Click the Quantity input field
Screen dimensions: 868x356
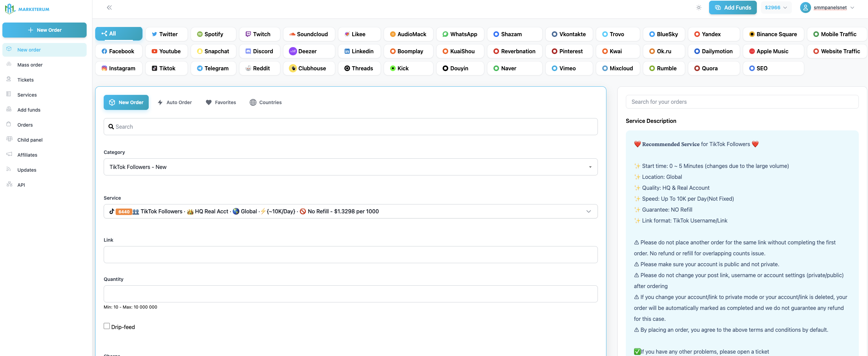point(350,294)
